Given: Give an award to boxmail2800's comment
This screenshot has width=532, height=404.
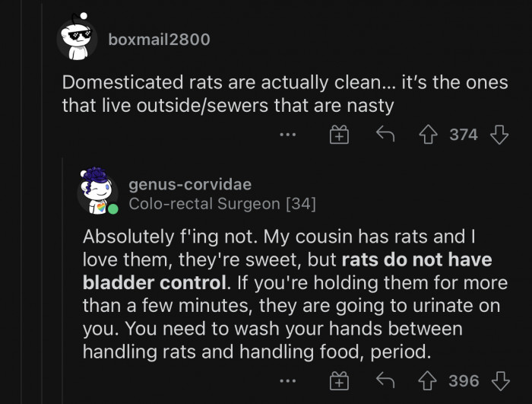Looking at the screenshot, I should tap(339, 135).
